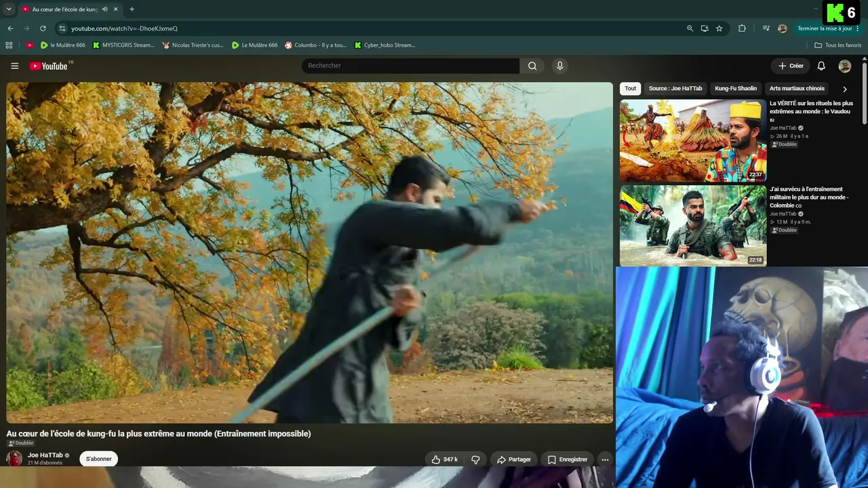
Task: Click Terminer la mise à jour button
Action: [x=825, y=28]
